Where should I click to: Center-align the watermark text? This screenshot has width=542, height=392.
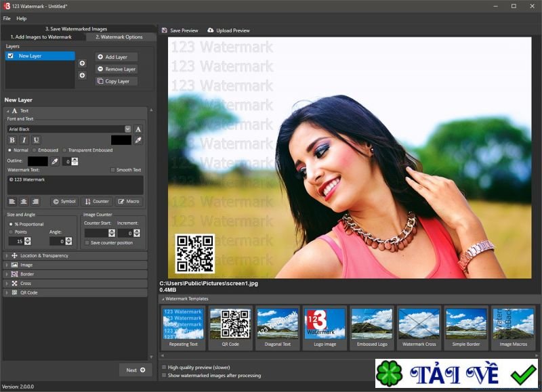tap(24, 201)
